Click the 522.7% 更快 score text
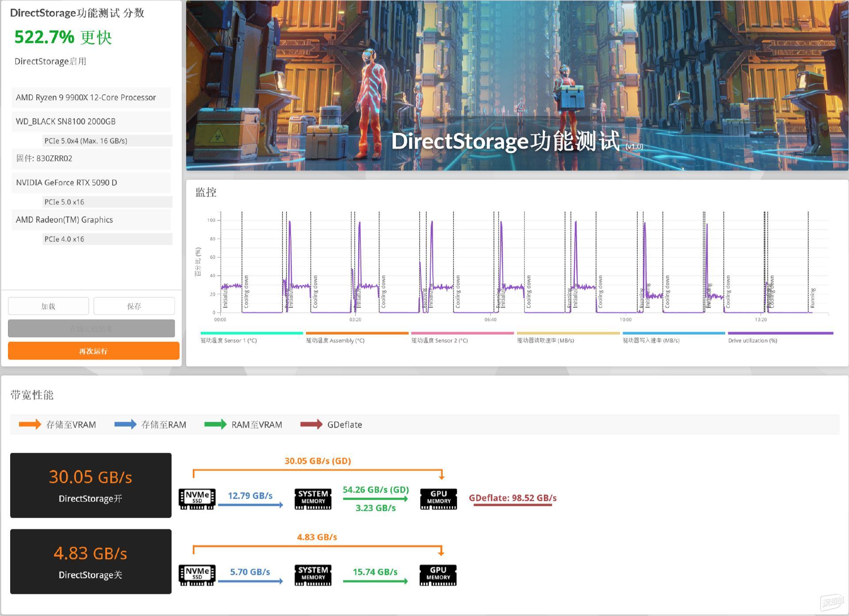The height and width of the screenshot is (616, 849). (x=63, y=37)
